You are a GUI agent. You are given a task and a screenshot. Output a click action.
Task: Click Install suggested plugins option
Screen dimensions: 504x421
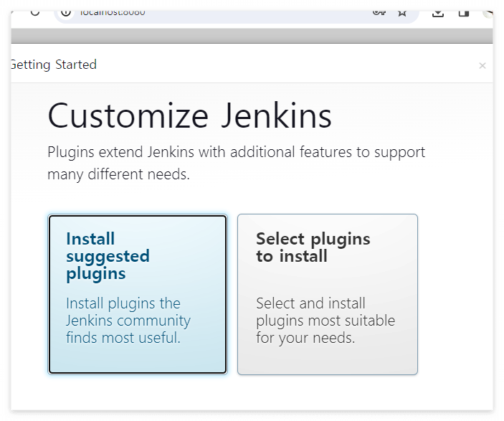(x=138, y=294)
